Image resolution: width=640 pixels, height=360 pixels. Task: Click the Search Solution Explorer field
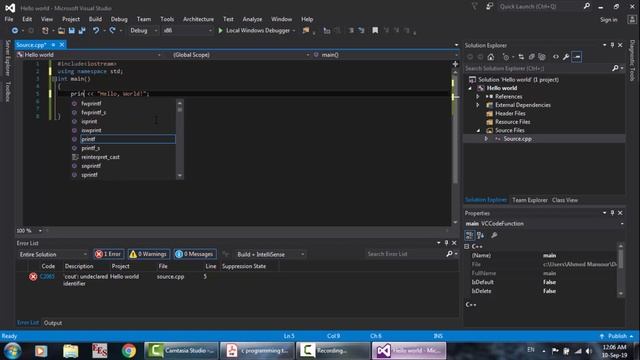click(538, 69)
